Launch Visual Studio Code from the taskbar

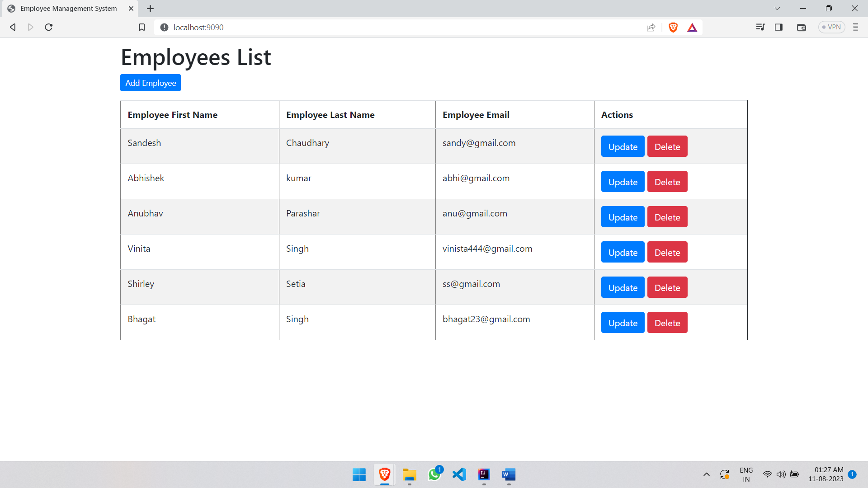click(459, 474)
